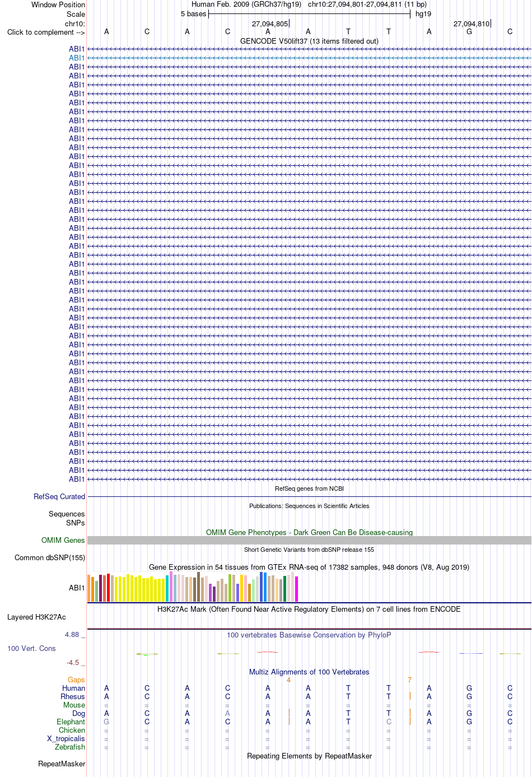Open 'Short Genetic Variants from dbSNP release 155'
532x777 pixels.
tap(309, 550)
